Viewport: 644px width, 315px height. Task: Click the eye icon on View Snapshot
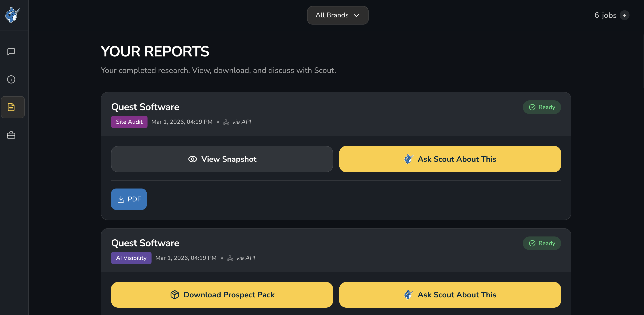click(193, 159)
